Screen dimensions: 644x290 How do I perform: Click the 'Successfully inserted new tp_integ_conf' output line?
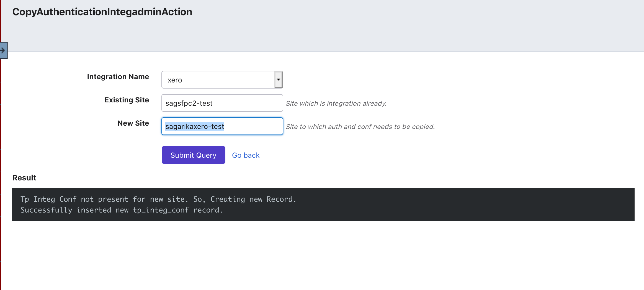(x=122, y=210)
